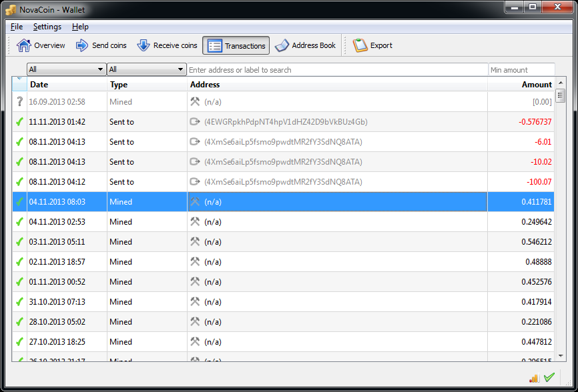Screen dimensions: 578x392
Task: Click the send icon beside 4EWGRpkh address
Action: click(194, 121)
